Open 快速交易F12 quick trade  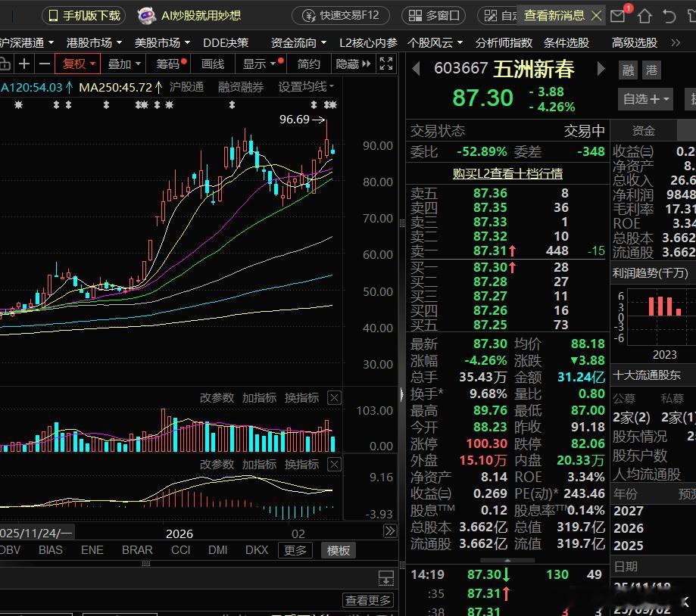point(341,16)
